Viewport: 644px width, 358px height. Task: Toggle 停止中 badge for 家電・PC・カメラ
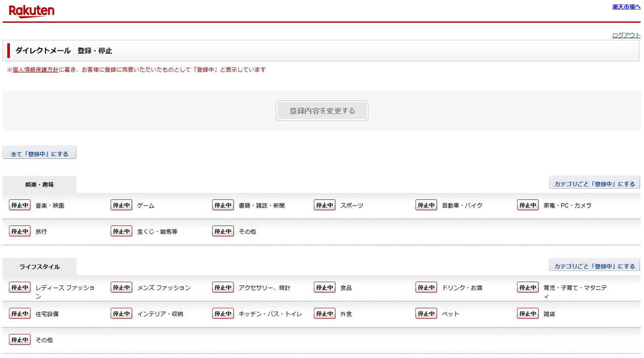pyautogui.click(x=528, y=205)
